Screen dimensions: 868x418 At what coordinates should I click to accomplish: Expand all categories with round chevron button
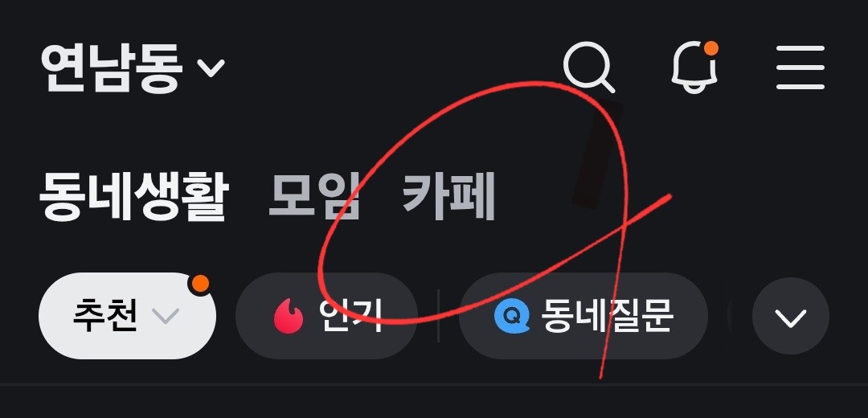pyautogui.click(x=791, y=316)
